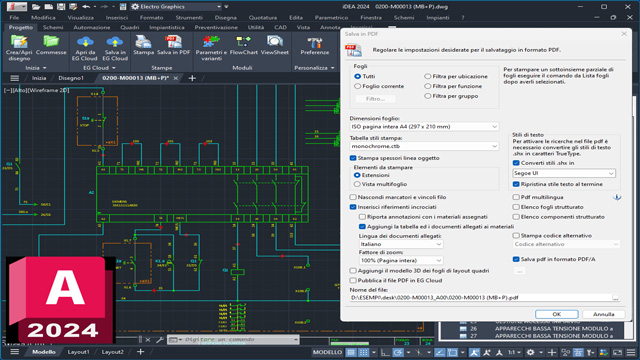Expand the Inizia ribbon panel

point(36,68)
